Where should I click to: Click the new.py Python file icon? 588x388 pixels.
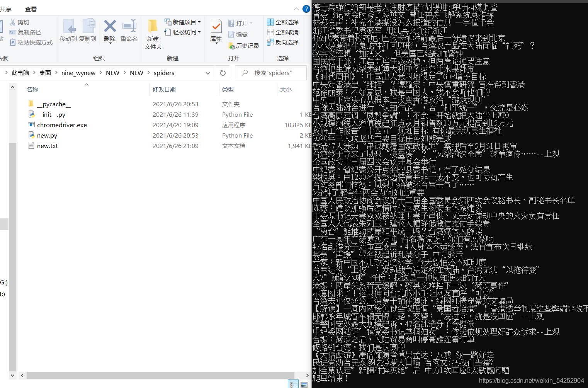pos(31,135)
